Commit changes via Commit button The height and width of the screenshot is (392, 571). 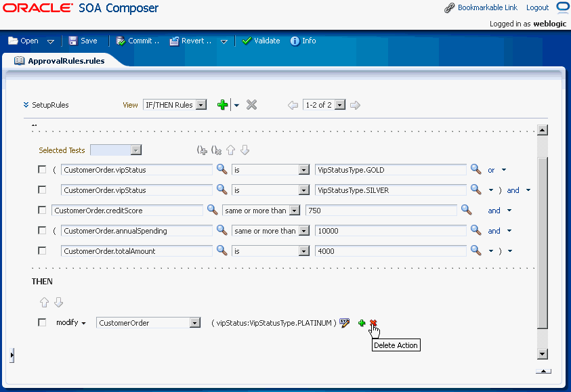point(138,41)
